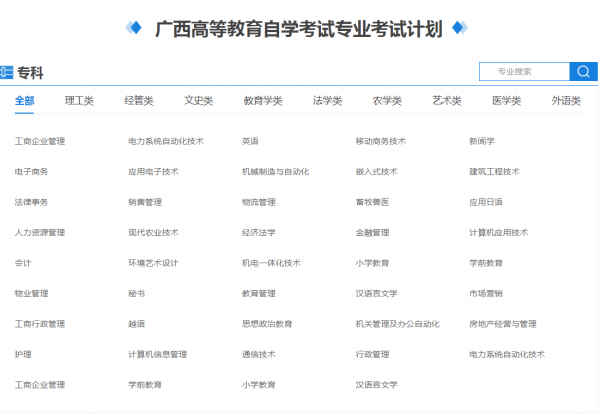Open the 计算机信息管理 major link
The height and width of the screenshot is (416, 600).
[158, 354]
